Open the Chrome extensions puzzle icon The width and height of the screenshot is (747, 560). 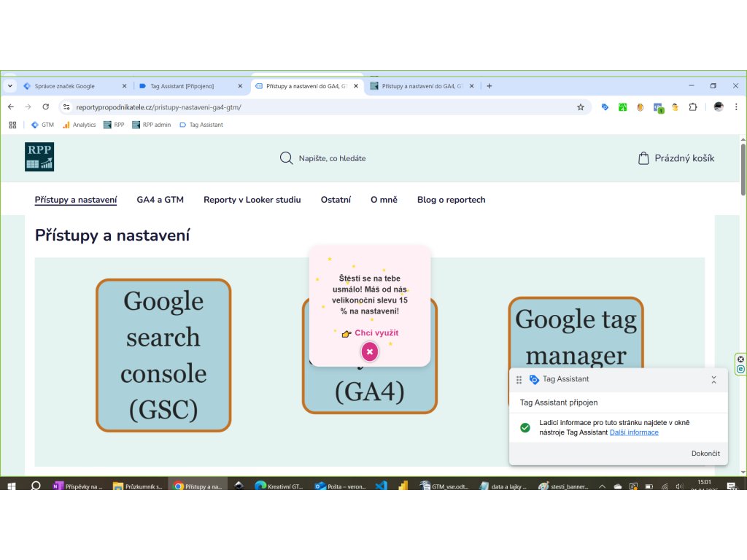point(693,107)
